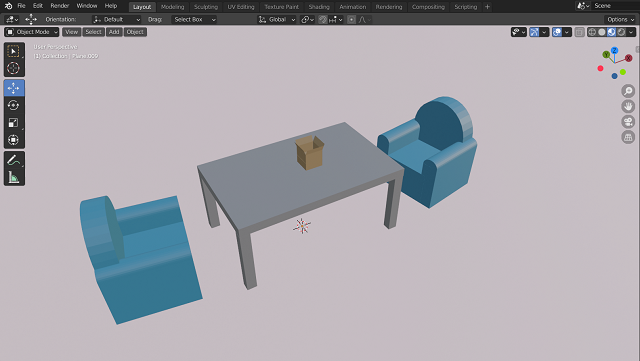The width and height of the screenshot is (640, 361).
Task: Activate the Transform tool
Action: (x=14, y=140)
